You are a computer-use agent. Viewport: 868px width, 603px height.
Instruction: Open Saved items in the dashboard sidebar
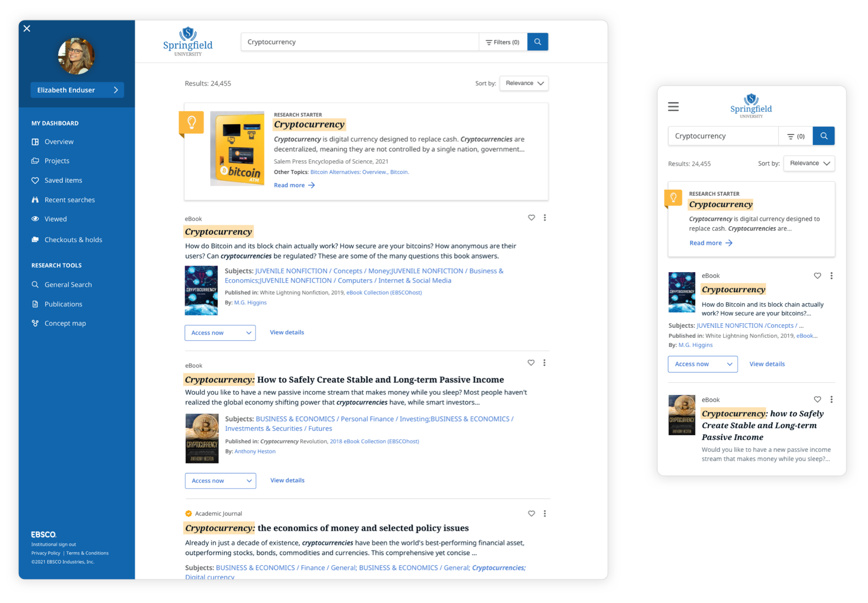point(63,180)
